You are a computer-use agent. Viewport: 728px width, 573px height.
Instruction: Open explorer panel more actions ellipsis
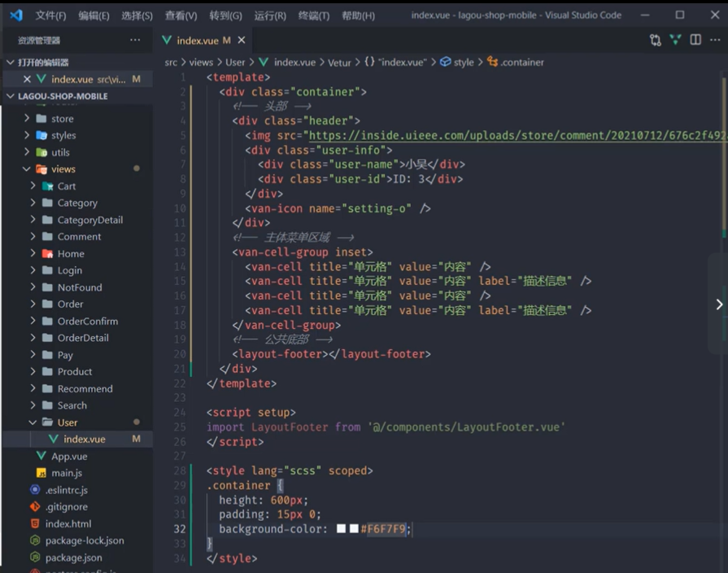click(x=135, y=40)
